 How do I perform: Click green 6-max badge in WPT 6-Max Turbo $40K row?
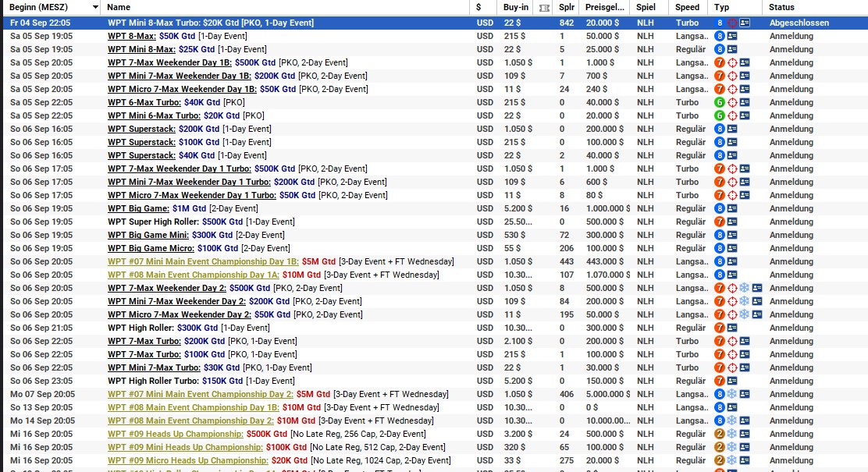720,102
